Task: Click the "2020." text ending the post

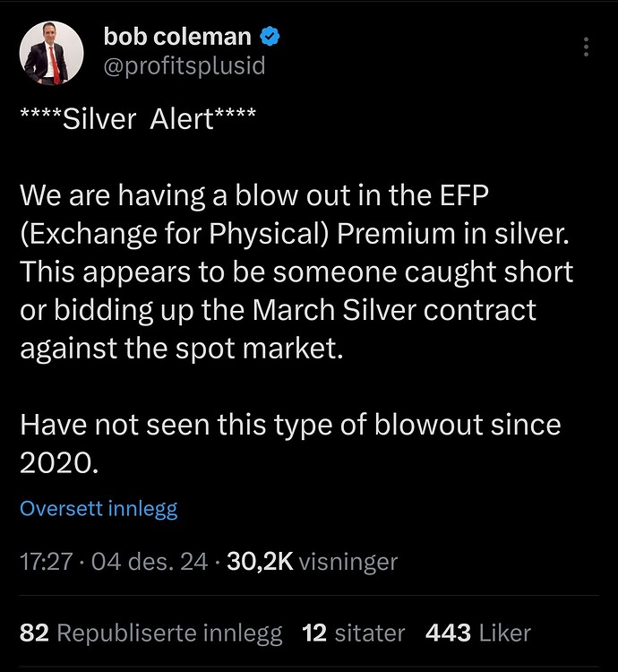Action: pos(56,462)
